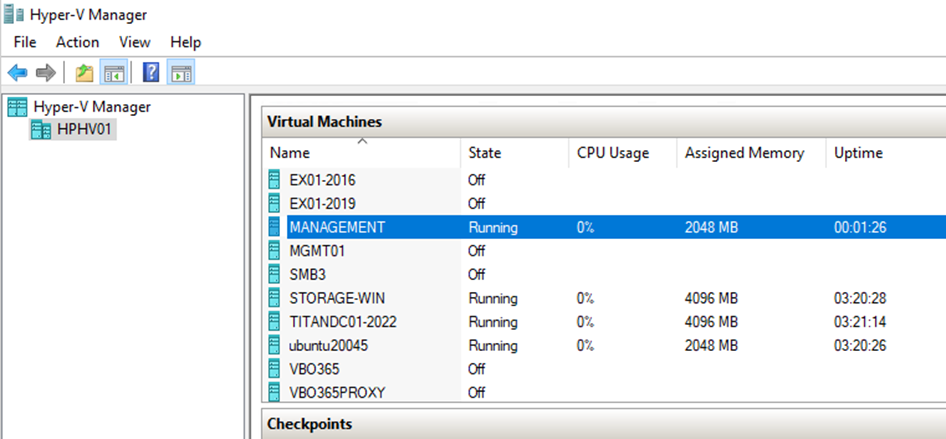Click the VM icon beside VBO365
Image resolution: width=946 pixels, height=439 pixels.
tap(275, 369)
